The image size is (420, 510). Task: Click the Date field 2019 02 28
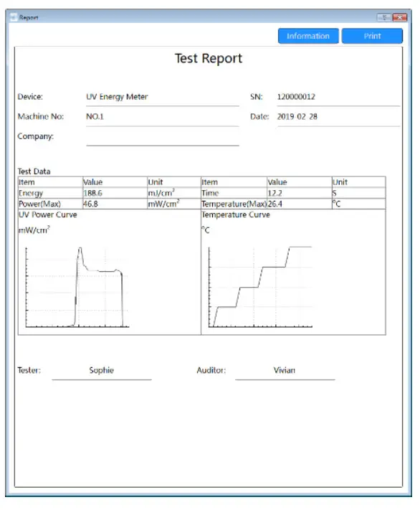338,117
